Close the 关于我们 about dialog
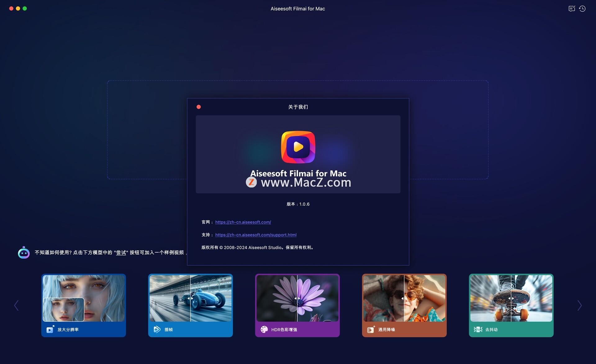Image resolution: width=596 pixels, height=364 pixels. [x=199, y=107]
